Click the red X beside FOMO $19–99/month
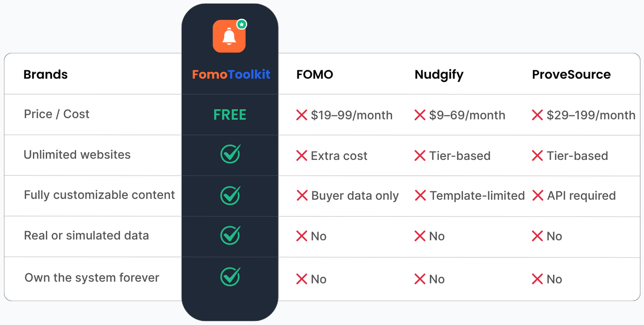 [x=302, y=115]
